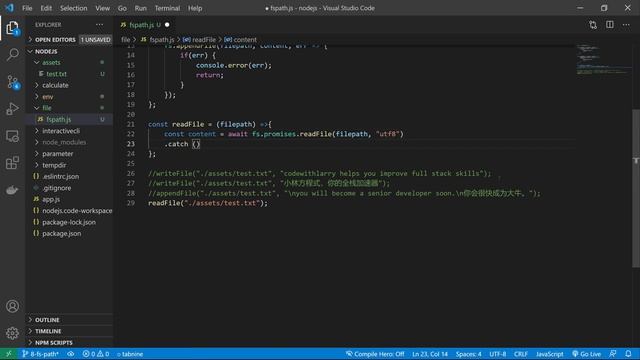Viewport: 640px width, 360px height.
Task: Open Run and Debug view icon
Action: pos(12,109)
